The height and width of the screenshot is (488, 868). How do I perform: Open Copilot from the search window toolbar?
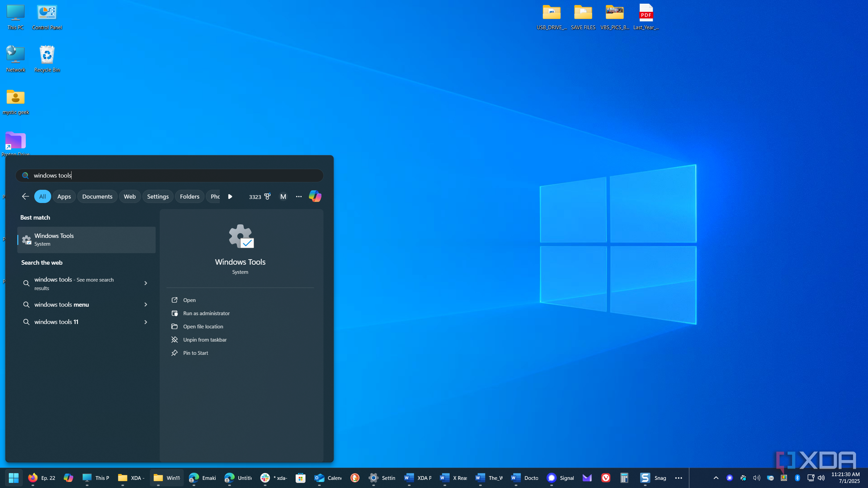pos(315,196)
